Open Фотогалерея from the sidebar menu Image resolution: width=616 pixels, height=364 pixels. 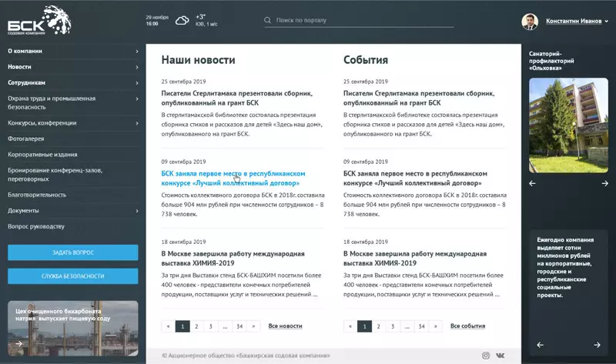click(26, 139)
